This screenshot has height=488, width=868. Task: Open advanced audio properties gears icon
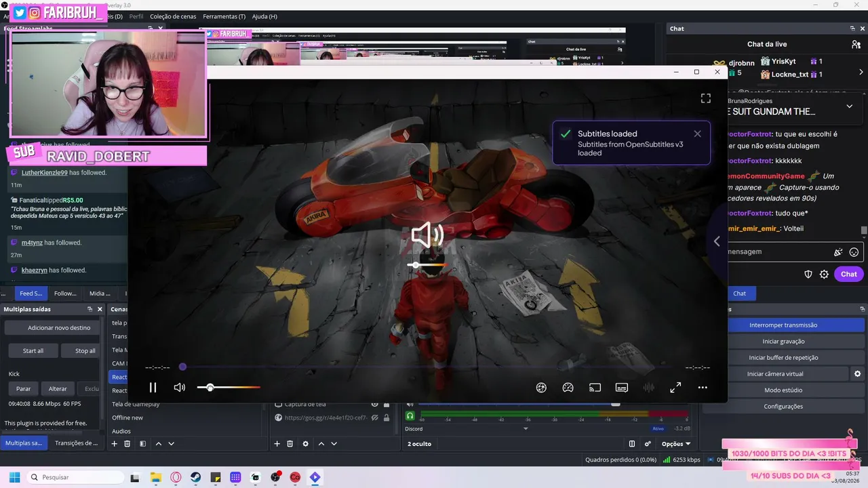[x=648, y=444]
